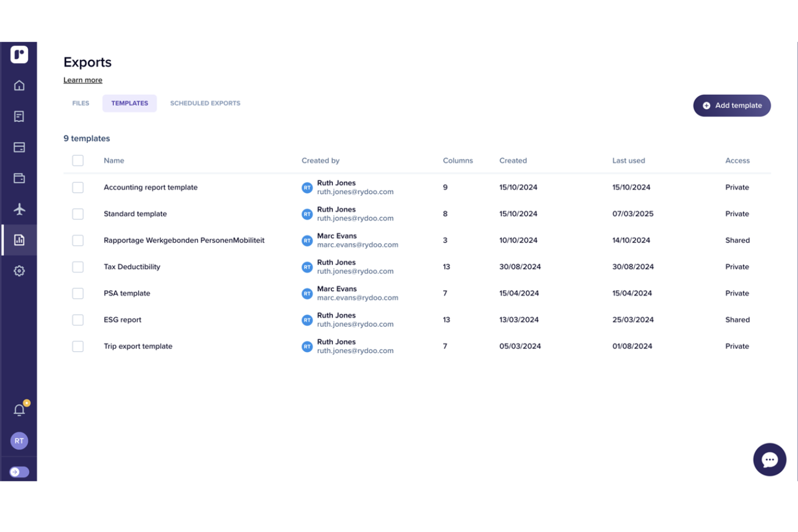Click the Rydoo logo at the top

(x=19, y=54)
